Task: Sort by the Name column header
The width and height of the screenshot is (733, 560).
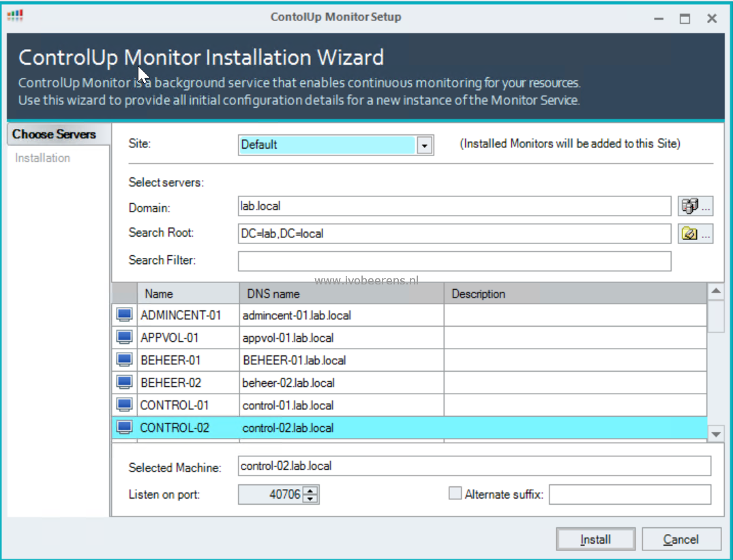Action: (188, 293)
